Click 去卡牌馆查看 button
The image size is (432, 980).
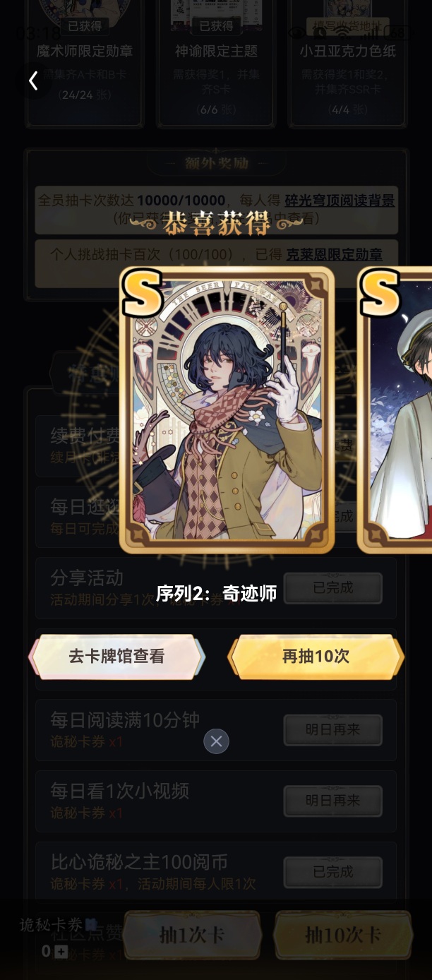[116, 657]
